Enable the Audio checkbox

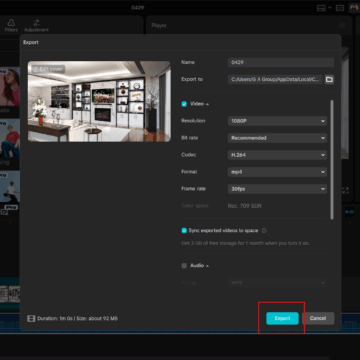[184, 266]
